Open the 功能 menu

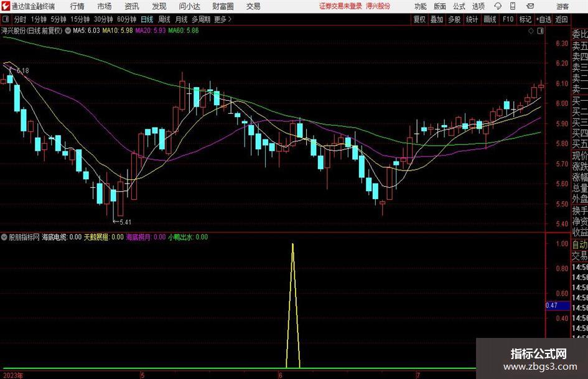pyautogui.click(x=421, y=6)
